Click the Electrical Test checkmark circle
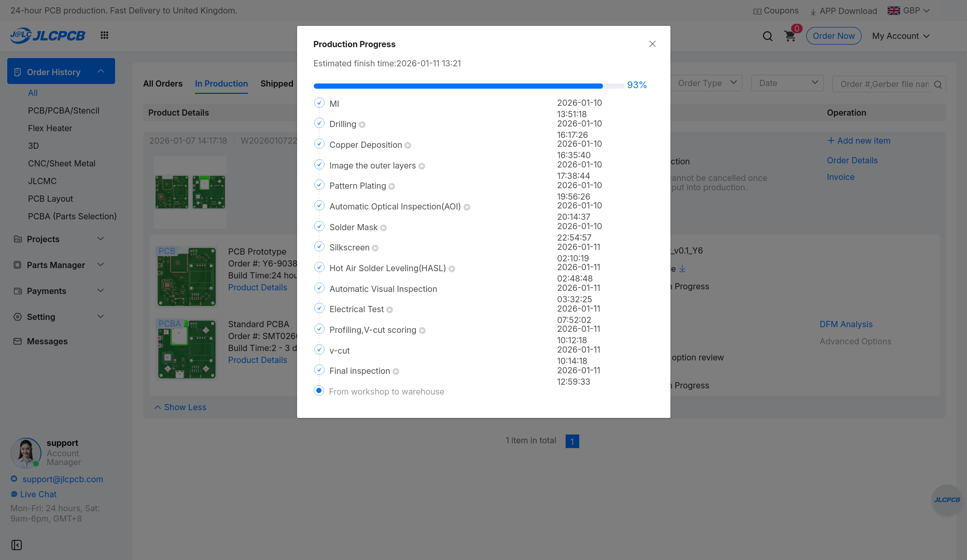Viewport: 967px width, 560px height. [319, 309]
